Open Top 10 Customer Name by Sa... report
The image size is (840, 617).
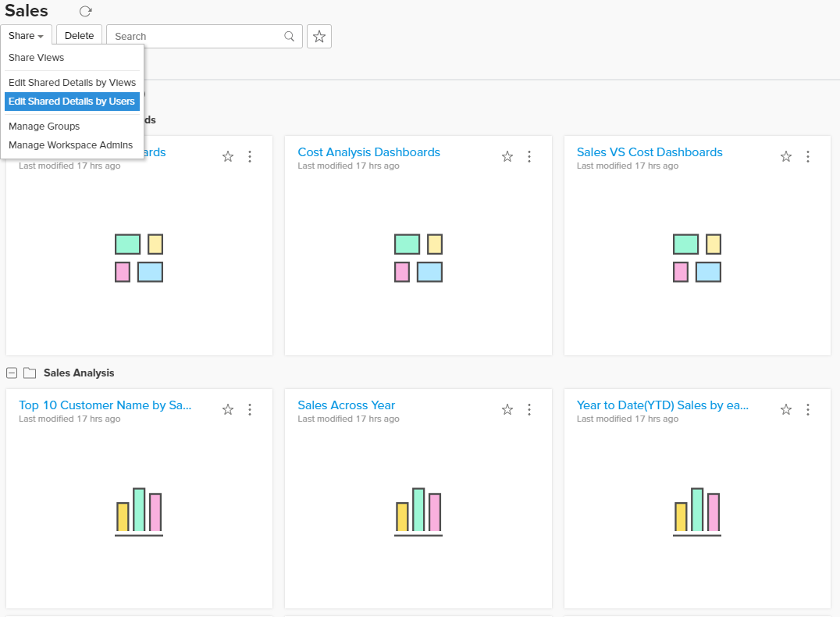[x=105, y=405]
